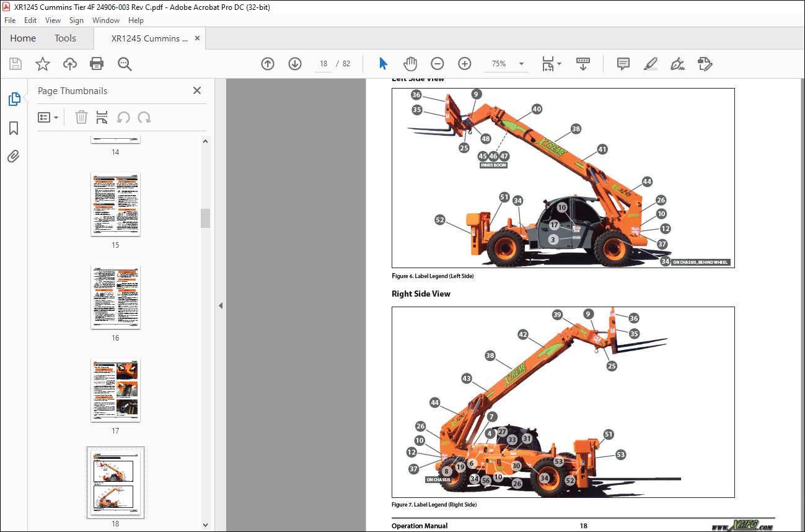Open the Sign menu

point(76,20)
